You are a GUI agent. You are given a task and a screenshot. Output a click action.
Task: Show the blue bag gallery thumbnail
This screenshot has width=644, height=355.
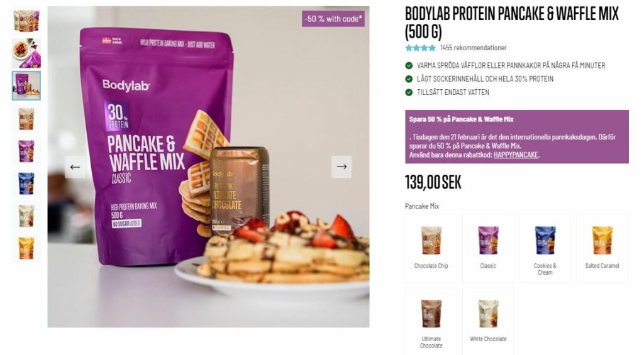pyautogui.click(x=26, y=183)
